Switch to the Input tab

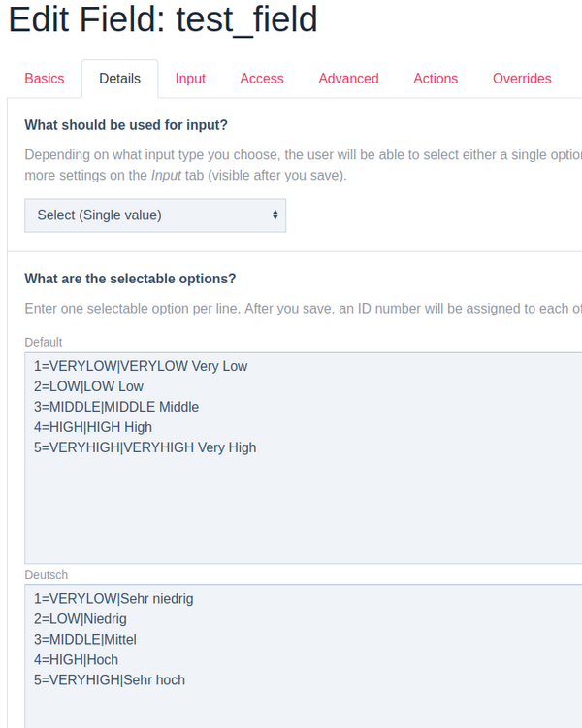(190, 79)
